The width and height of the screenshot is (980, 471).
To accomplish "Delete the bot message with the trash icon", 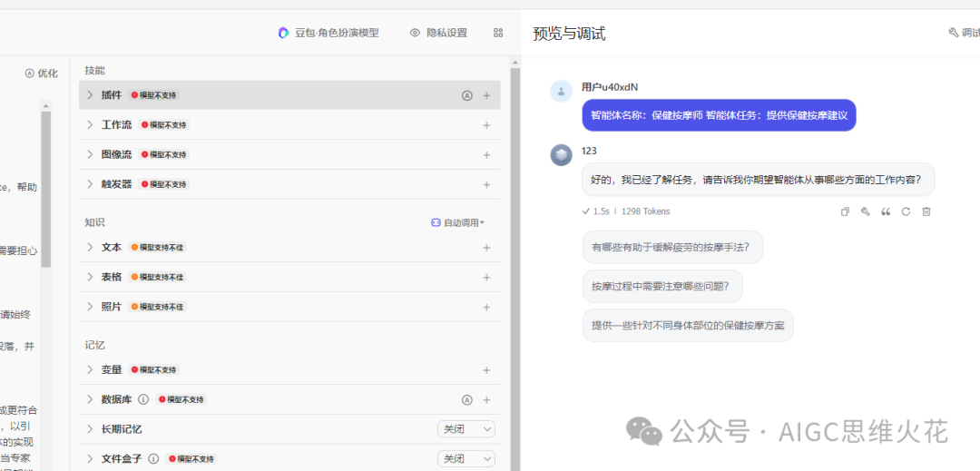I will pyautogui.click(x=926, y=211).
